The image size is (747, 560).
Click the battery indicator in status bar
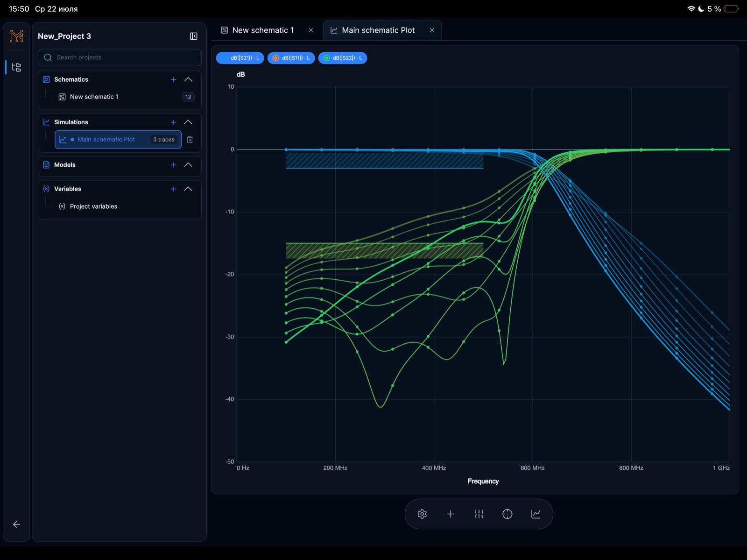pos(731,9)
